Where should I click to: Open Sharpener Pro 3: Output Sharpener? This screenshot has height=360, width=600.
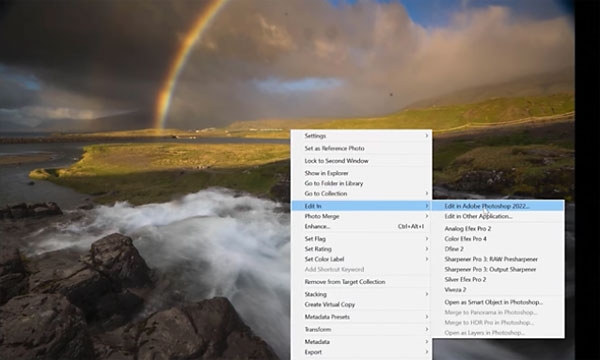[498, 269]
